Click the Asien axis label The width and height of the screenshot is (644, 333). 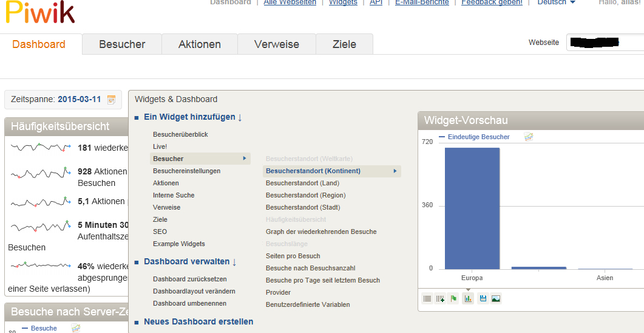pos(605,278)
